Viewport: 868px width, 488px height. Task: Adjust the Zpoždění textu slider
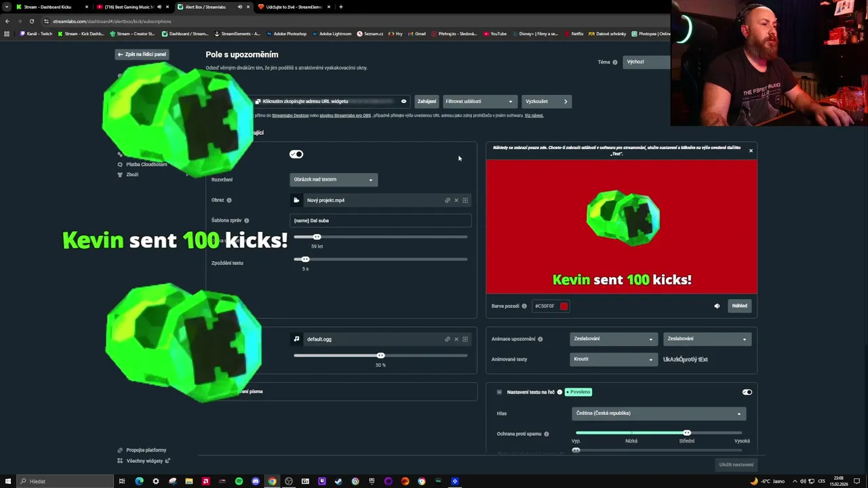305,259
